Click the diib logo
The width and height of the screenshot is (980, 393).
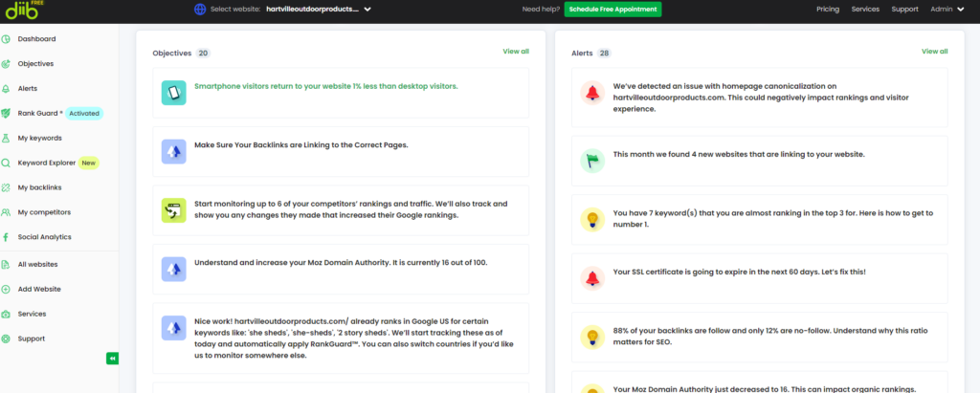click(x=24, y=9)
